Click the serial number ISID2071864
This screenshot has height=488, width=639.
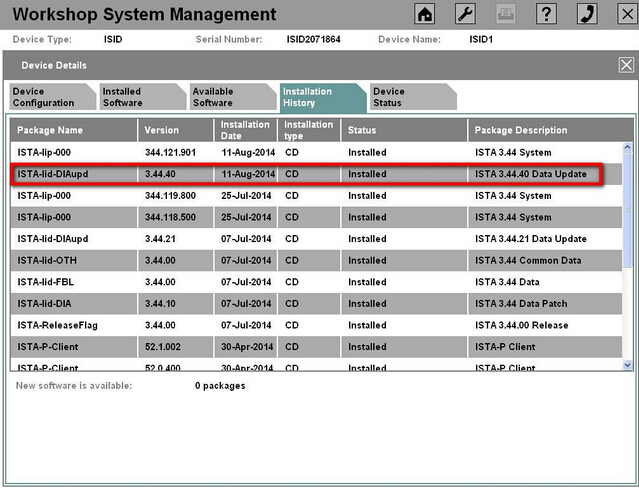point(313,40)
